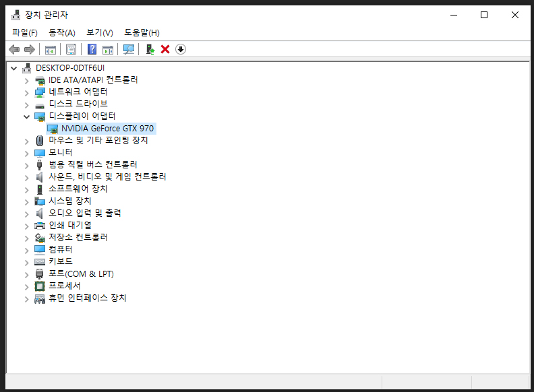Click the DESKTOP-0DTF6UI root label
The image size is (534, 392).
pyautogui.click(x=70, y=68)
